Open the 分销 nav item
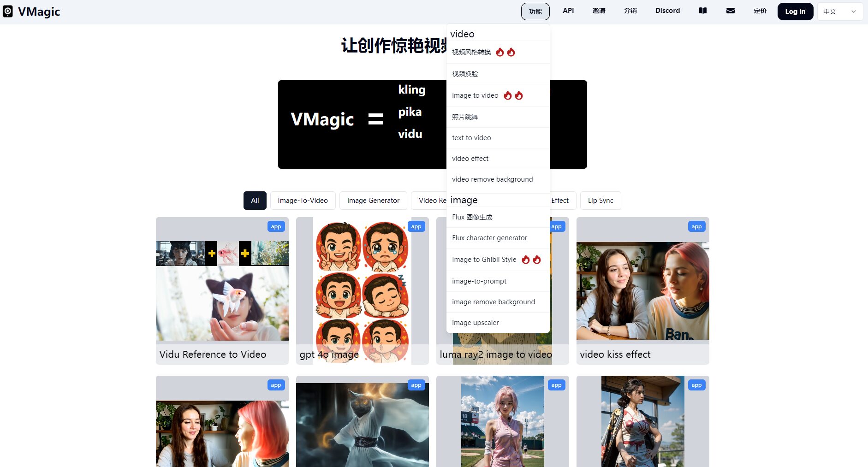This screenshot has width=868, height=467. point(630,11)
